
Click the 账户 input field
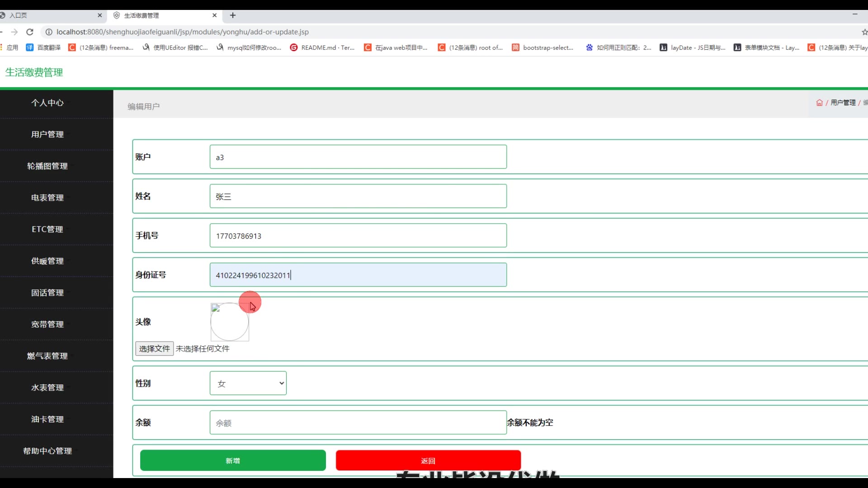tap(358, 157)
